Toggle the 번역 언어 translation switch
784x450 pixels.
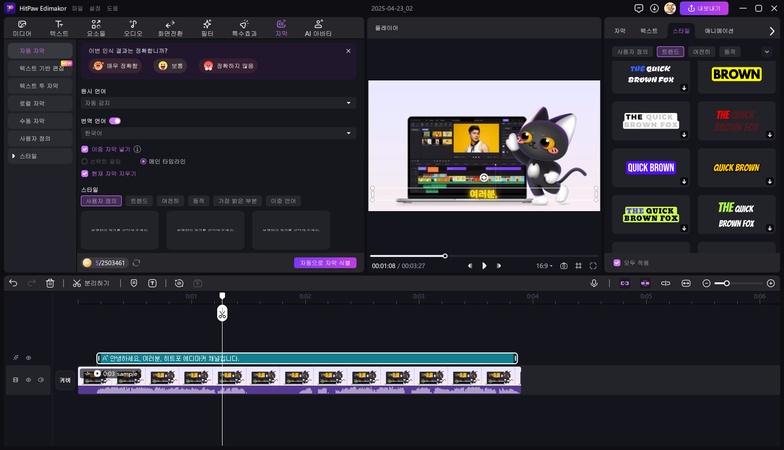point(114,121)
